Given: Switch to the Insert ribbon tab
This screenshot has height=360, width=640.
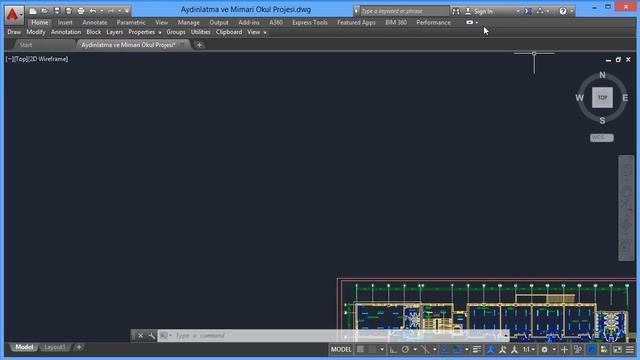Looking at the screenshot, I should point(65,22).
